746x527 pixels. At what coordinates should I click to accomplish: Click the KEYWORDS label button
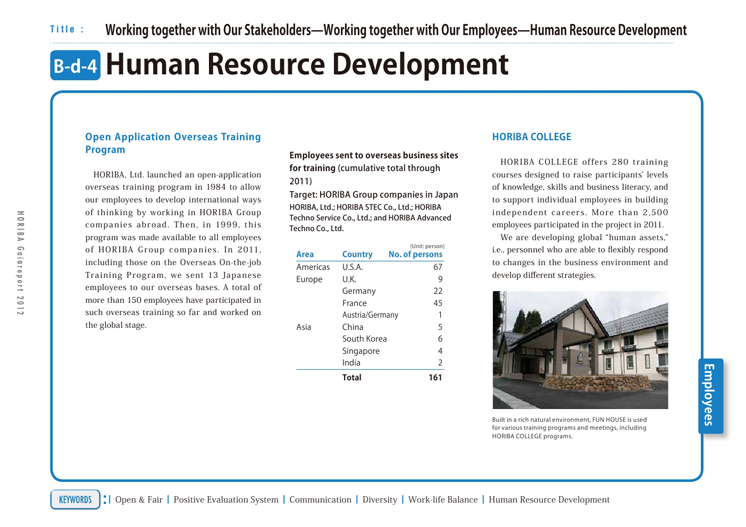click(x=75, y=499)
